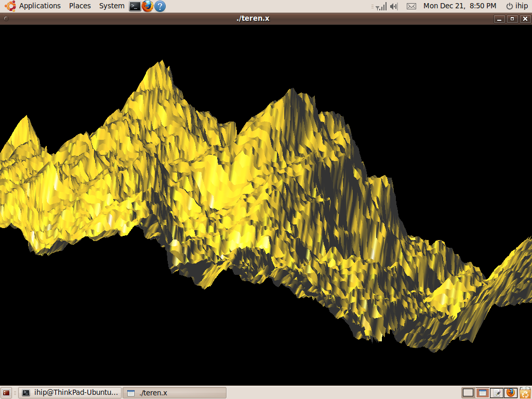Open the Trash in the bottom panel
Screen dimensions: 532x399
(525, 393)
